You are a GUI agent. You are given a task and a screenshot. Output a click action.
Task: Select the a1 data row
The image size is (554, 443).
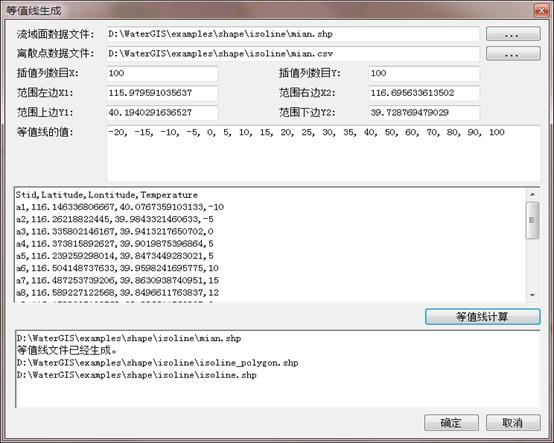pyautogui.click(x=120, y=207)
